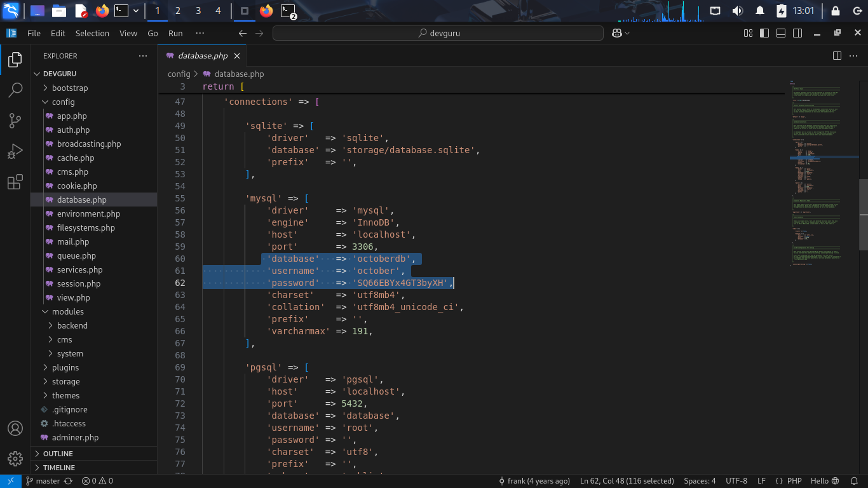Split the editor to the right
This screenshot has height=488, width=868.
(837, 56)
